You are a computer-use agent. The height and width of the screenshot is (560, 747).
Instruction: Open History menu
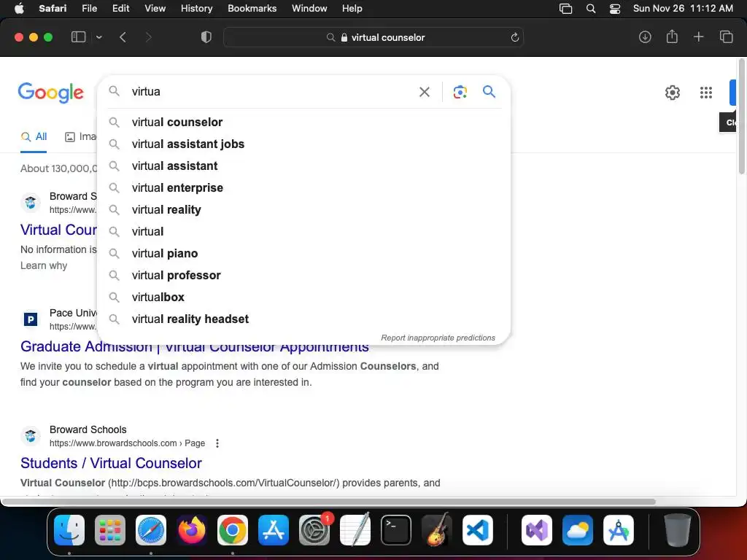tap(196, 9)
